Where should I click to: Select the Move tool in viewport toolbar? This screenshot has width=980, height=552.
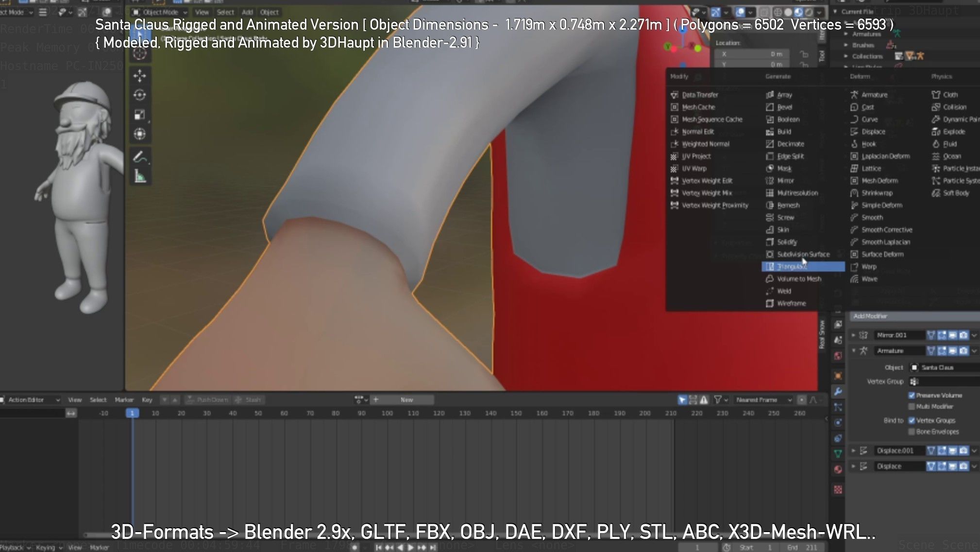click(140, 75)
